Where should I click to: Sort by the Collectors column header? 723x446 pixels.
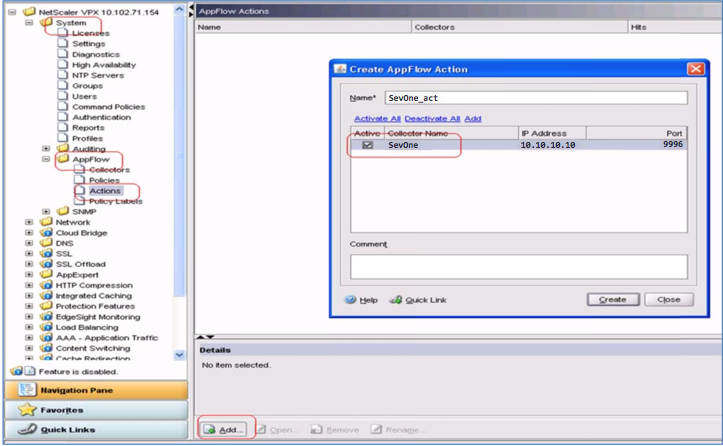coord(520,27)
